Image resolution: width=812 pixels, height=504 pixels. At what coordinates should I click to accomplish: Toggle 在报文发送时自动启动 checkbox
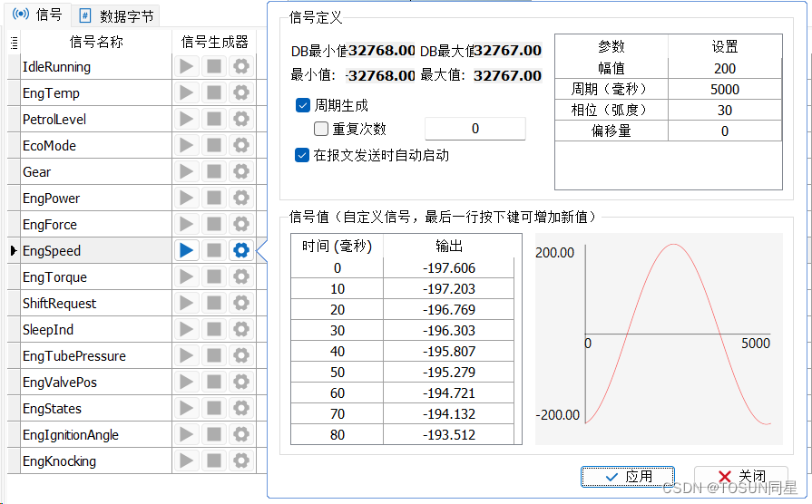pos(302,155)
